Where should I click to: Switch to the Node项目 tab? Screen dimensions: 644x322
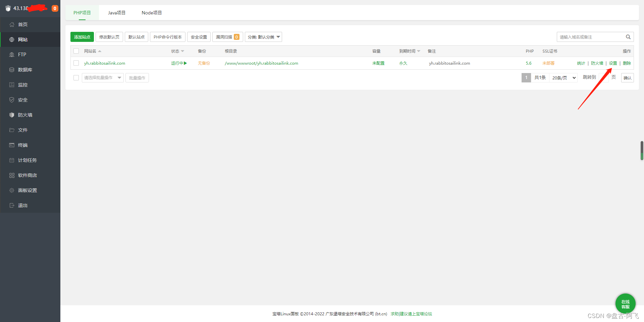point(152,13)
